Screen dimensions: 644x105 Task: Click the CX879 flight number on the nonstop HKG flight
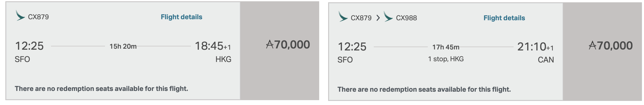(38, 17)
